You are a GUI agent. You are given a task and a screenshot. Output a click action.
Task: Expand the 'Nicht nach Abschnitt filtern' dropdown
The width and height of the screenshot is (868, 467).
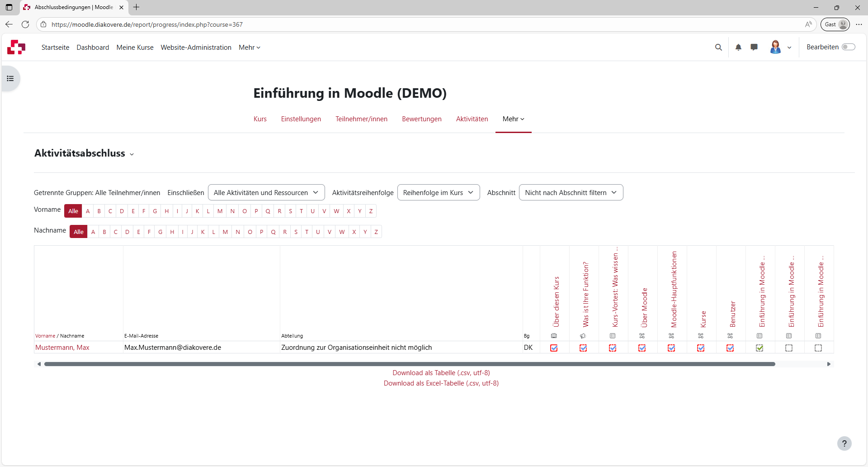pos(571,192)
